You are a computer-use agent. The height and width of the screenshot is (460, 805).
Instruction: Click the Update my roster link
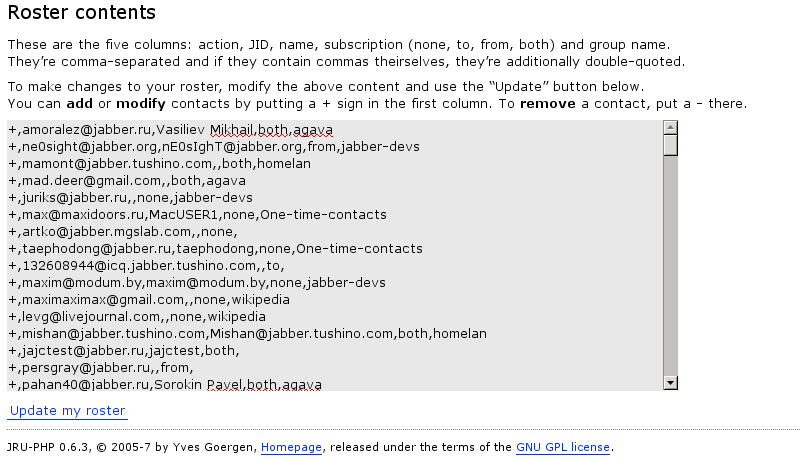point(67,411)
